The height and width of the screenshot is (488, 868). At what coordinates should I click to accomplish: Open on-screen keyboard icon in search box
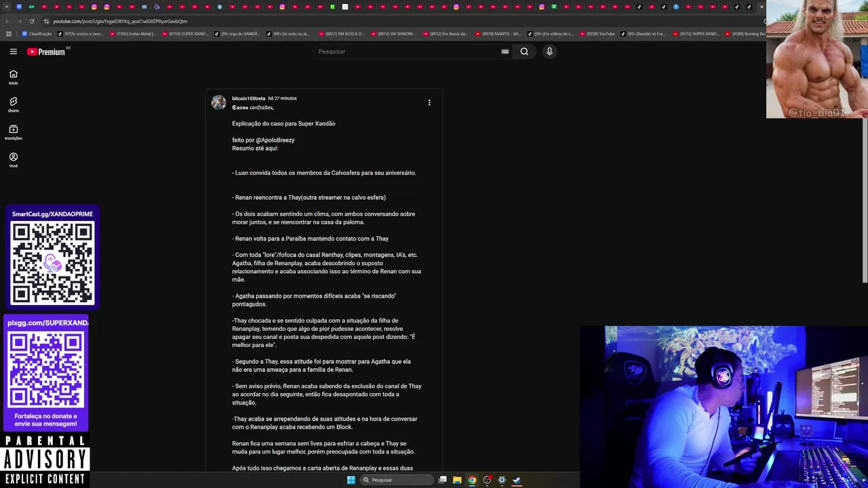pyautogui.click(x=505, y=52)
